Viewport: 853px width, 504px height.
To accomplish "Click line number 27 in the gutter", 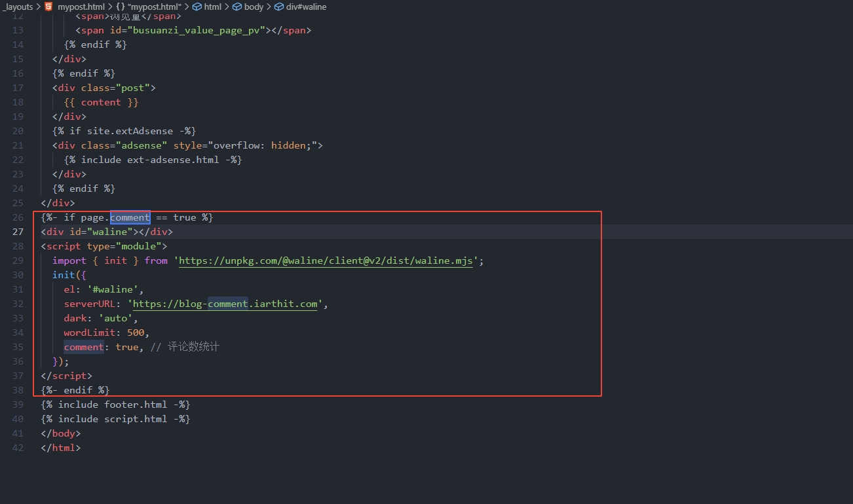I will 18,232.
